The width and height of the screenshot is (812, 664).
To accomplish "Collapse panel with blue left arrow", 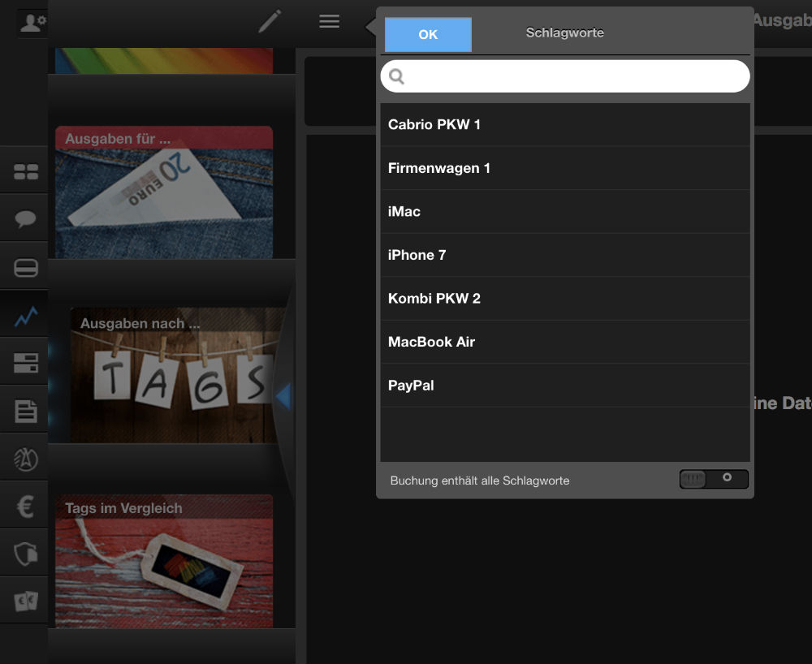I will (x=283, y=396).
